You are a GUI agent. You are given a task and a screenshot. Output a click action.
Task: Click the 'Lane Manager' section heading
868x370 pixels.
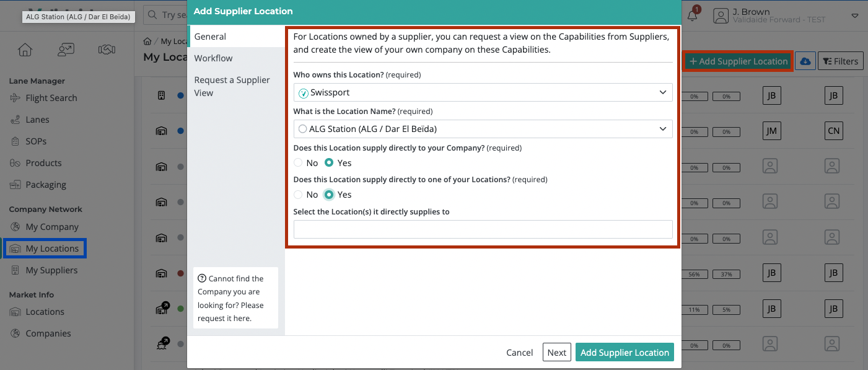coord(37,81)
